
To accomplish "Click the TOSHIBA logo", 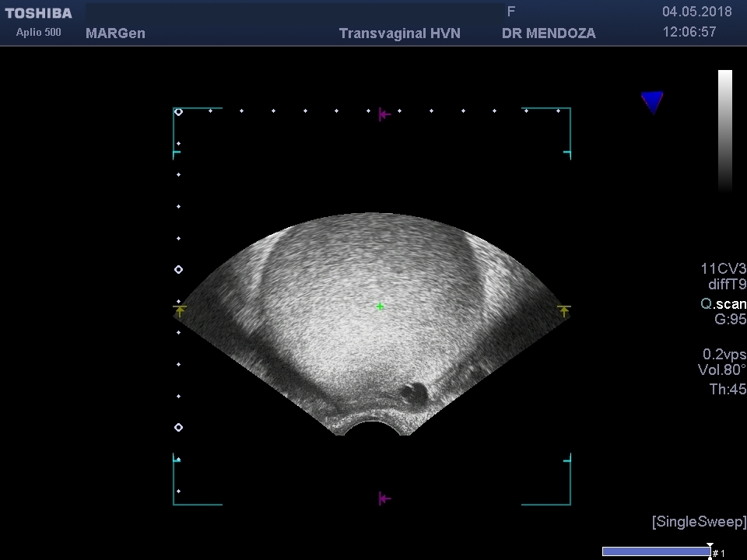I will tap(38, 13).
